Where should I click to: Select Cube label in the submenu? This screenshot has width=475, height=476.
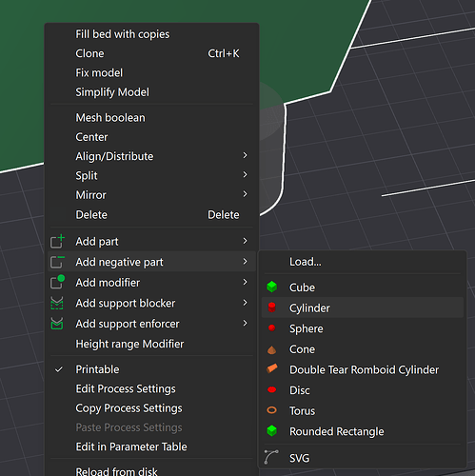pos(302,288)
